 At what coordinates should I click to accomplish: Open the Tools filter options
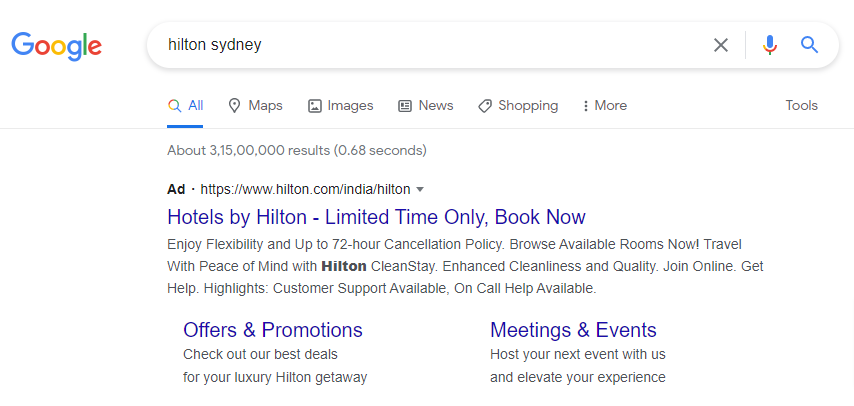tap(801, 105)
